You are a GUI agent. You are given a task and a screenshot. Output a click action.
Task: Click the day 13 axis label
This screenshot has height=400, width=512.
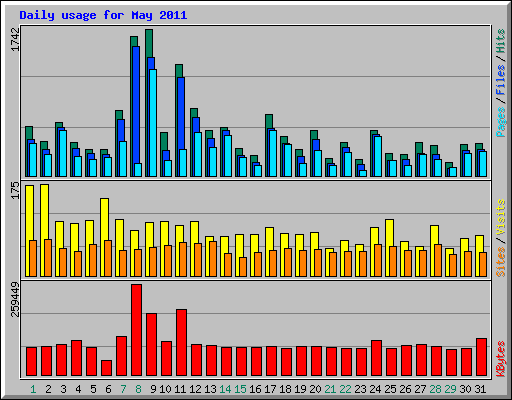coord(210,389)
